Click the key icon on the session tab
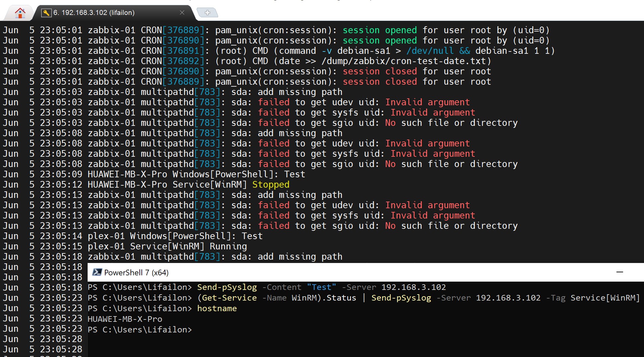This screenshot has height=357, width=644. 46,13
